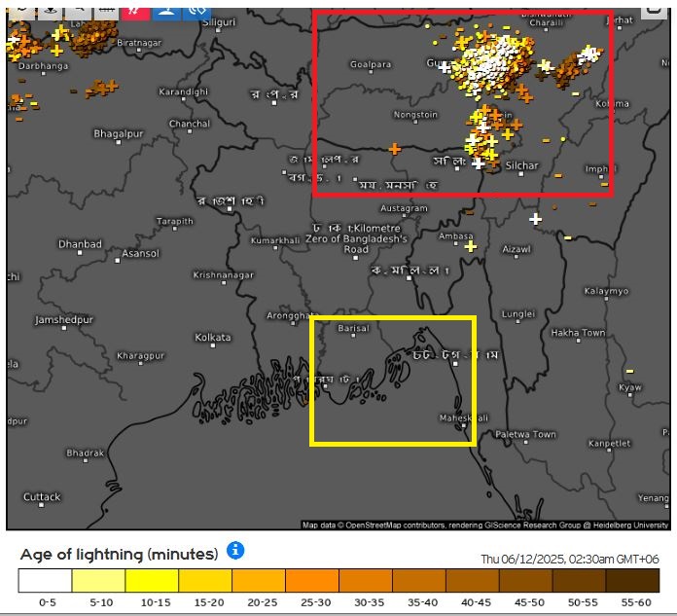Select the darkest 55-60 minute legend swatch
This screenshot has height=616, width=677.
tap(633, 580)
